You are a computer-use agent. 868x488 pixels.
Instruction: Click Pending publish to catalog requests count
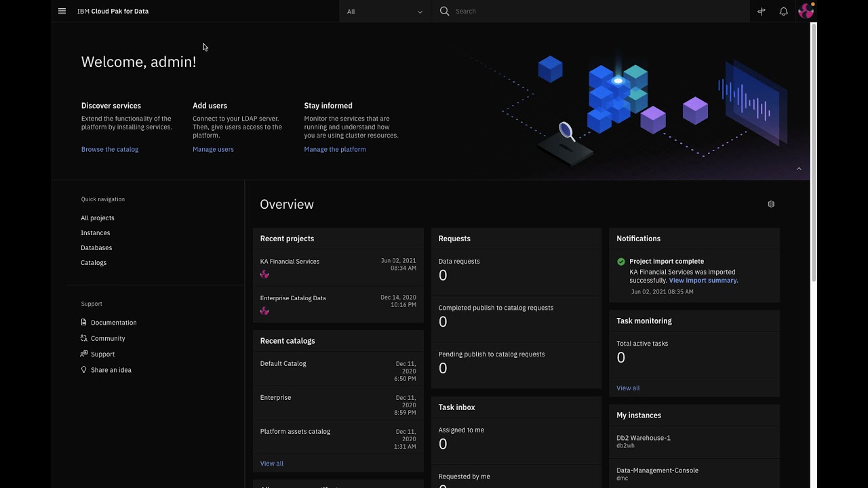tap(443, 368)
